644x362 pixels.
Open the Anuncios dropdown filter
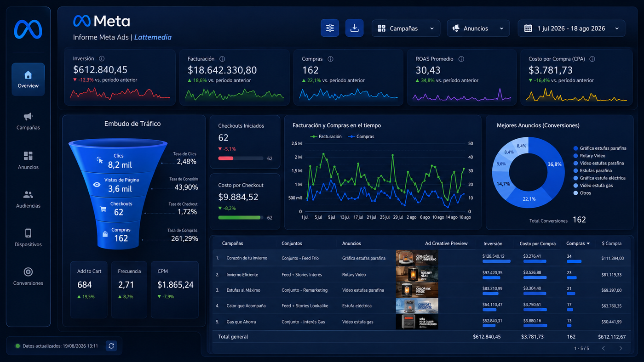coord(478,28)
